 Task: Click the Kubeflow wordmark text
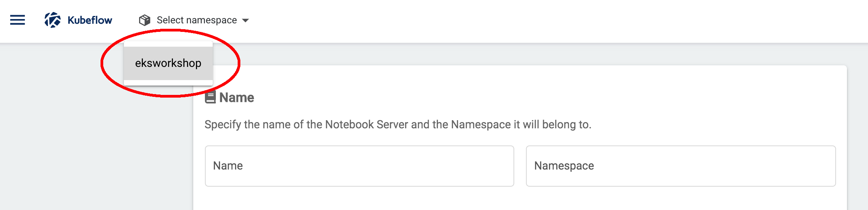(x=90, y=20)
